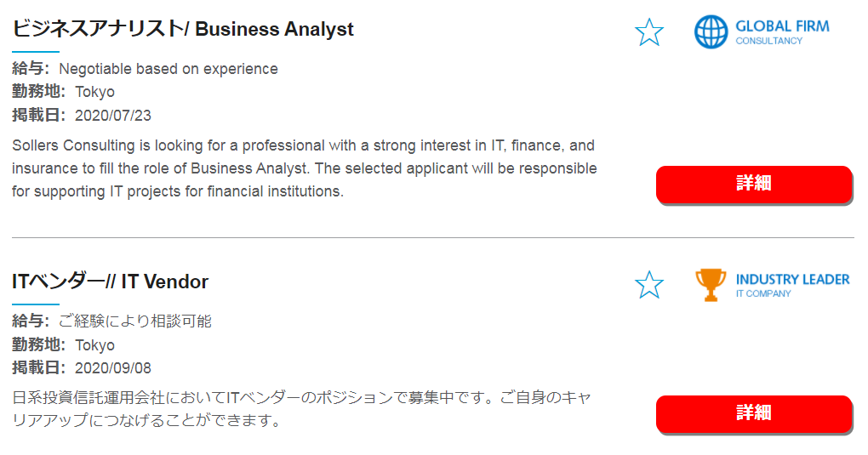Open 詳細 for the IT Vendor job
Screen dimensions: 868x455
pos(754,413)
